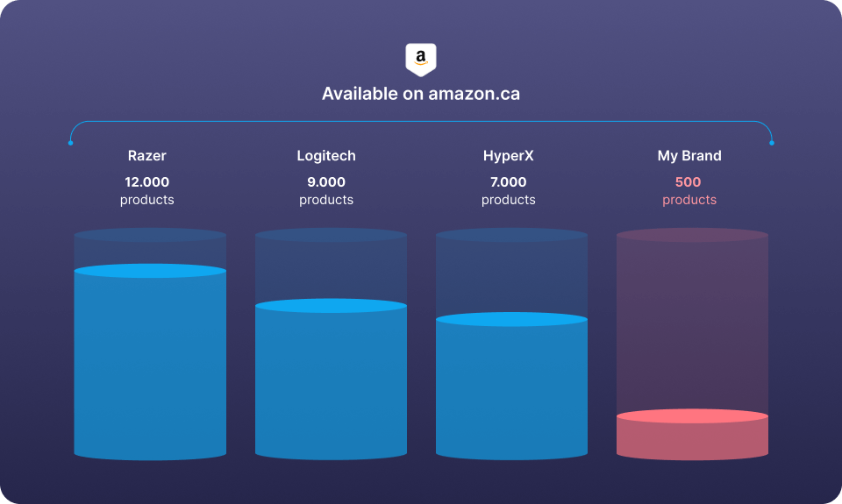
Task: Click the Amazon logo icon
Action: point(421,59)
